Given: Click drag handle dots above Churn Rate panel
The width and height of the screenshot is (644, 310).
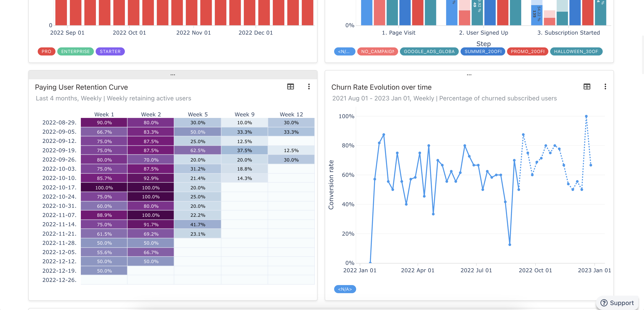Looking at the screenshot, I should 469,75.
